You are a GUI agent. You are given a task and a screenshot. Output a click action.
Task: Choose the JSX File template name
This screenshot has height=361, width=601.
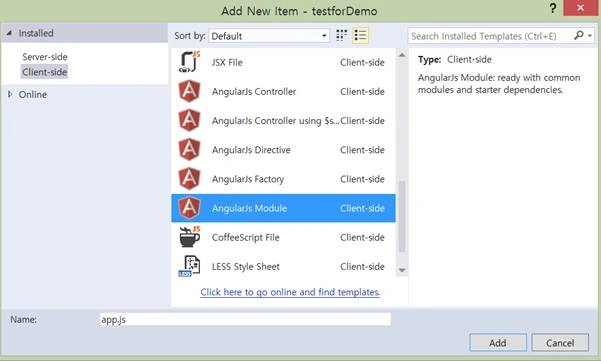[x=227, y=62]
